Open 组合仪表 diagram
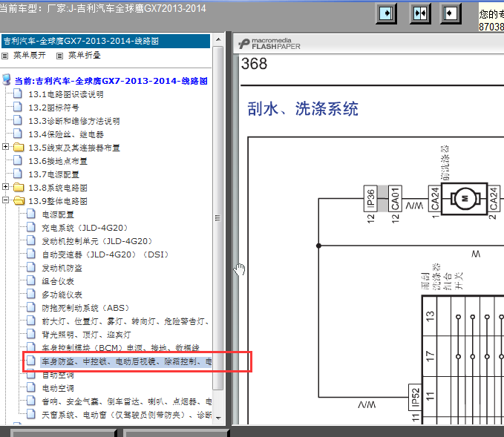504x437 pixels. (x=58, y=281)
